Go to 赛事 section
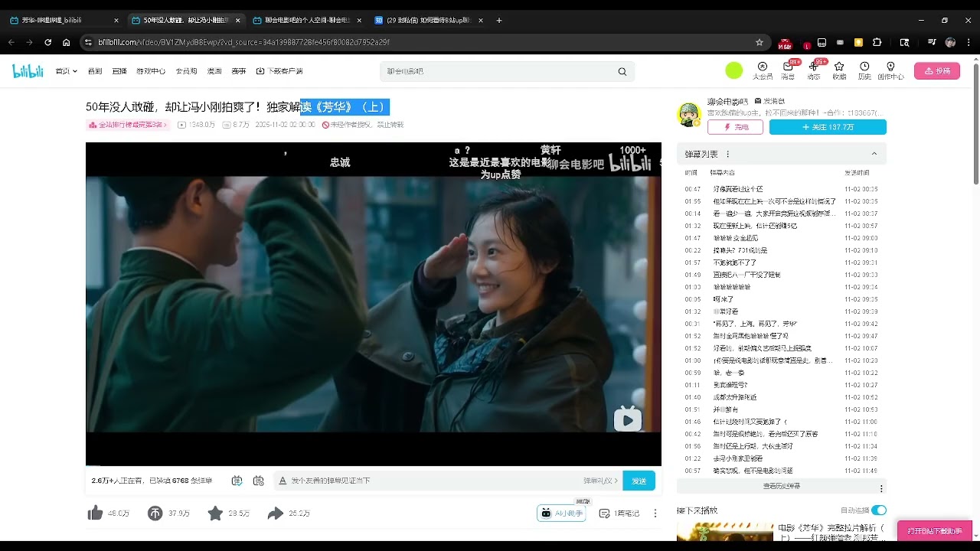This screenshot has width=980, height=551. pyautogui.click(x=239, y=71)
